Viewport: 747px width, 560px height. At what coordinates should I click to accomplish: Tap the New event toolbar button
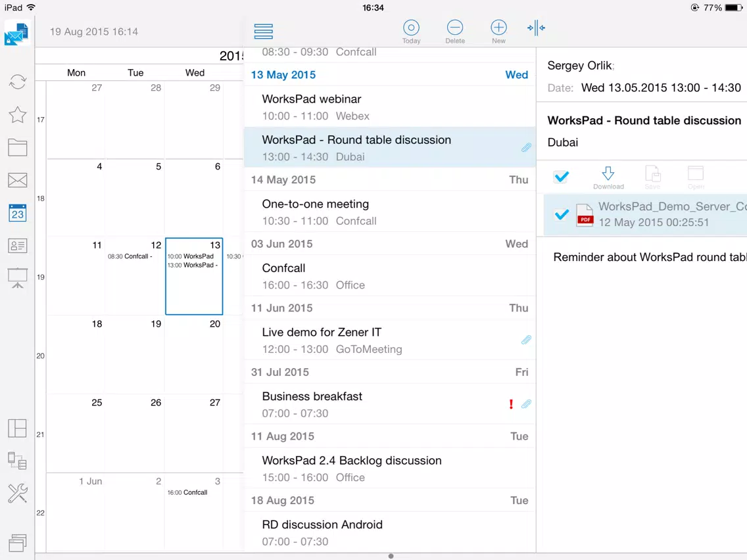coord(499,32)
